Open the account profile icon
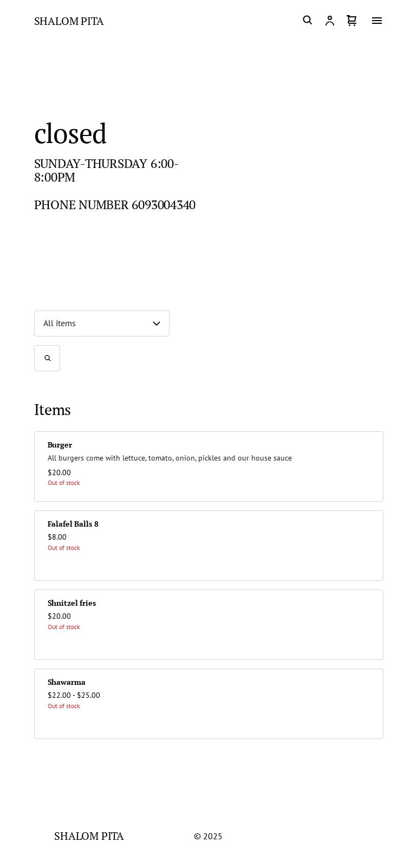The image size is (417, 868). point(330,21)
